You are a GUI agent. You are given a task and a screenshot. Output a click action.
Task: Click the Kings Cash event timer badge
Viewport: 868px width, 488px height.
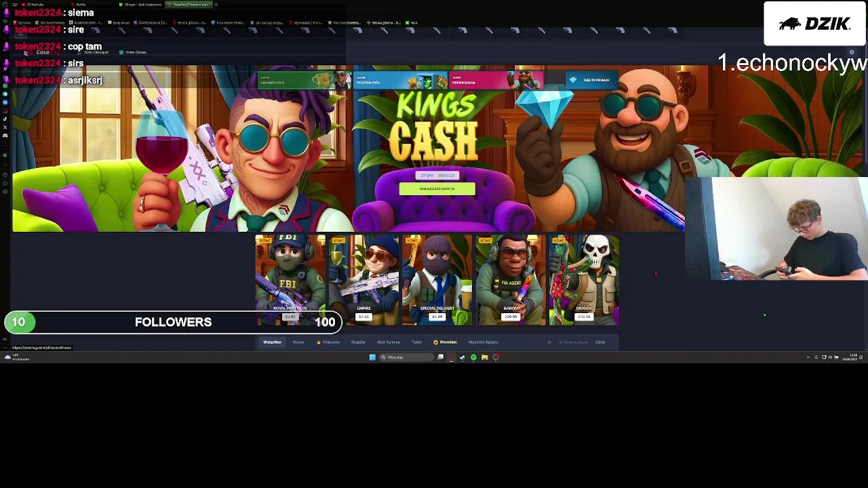click(437, 176)
